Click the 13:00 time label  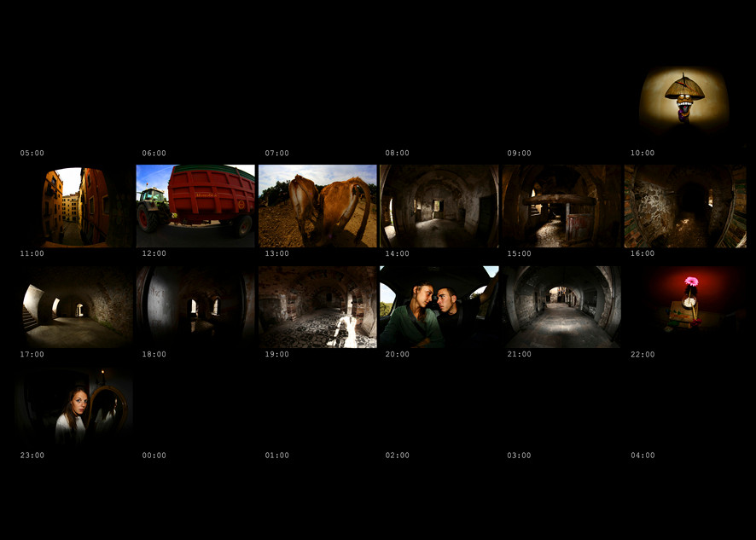click(276, 253)
